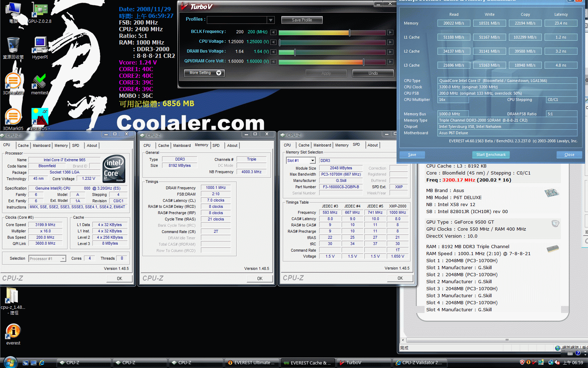Open CPU tab in middle CPU-Z window
The height and width of the screenshot is (368, 588).
(x=147, y=145)
